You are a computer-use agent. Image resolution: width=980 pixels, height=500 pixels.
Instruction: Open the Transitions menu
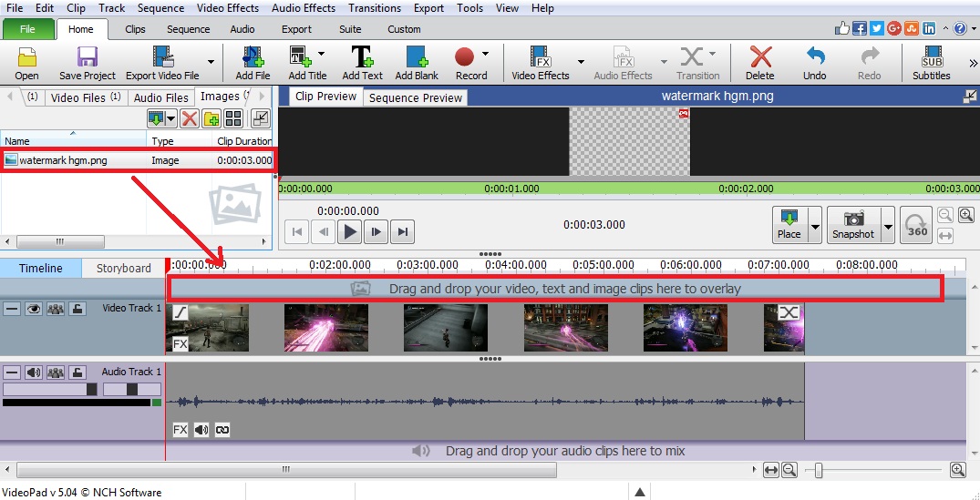point(375,8)
